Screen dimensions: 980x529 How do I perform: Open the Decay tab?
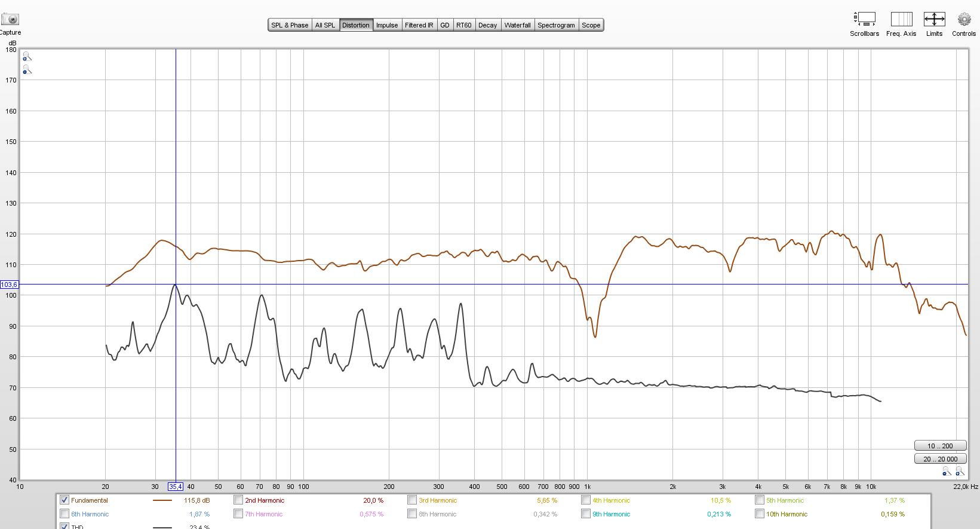[x=487, y=25]
